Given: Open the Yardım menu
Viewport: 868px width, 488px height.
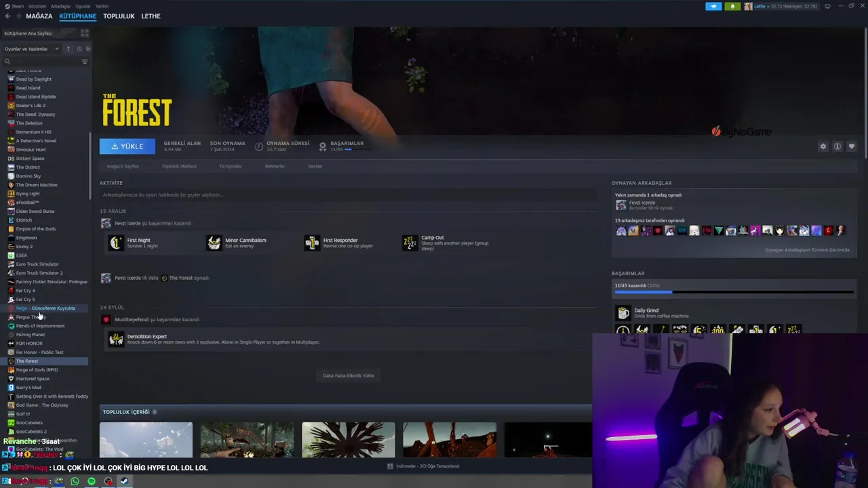Looking at the screenshot, I should 102,6.
